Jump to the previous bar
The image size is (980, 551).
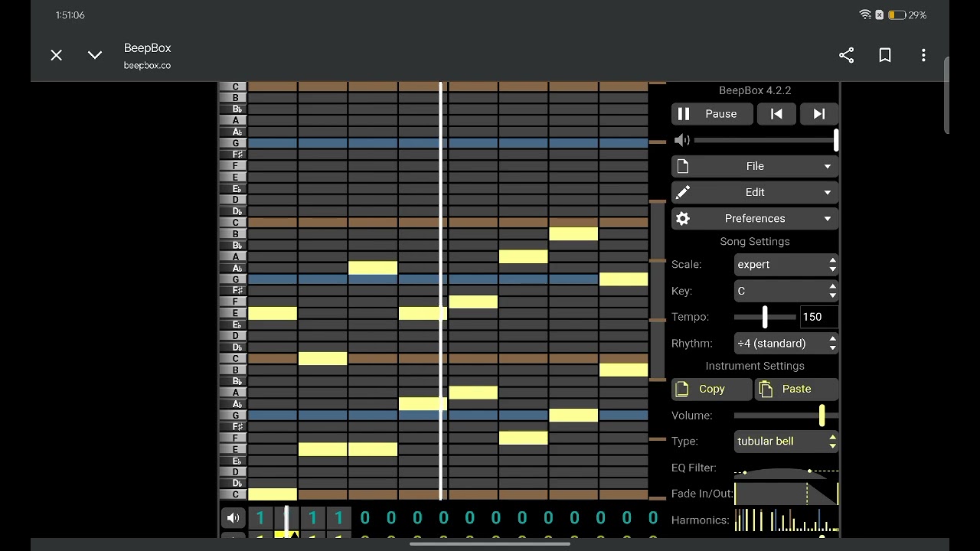(776, 114)
